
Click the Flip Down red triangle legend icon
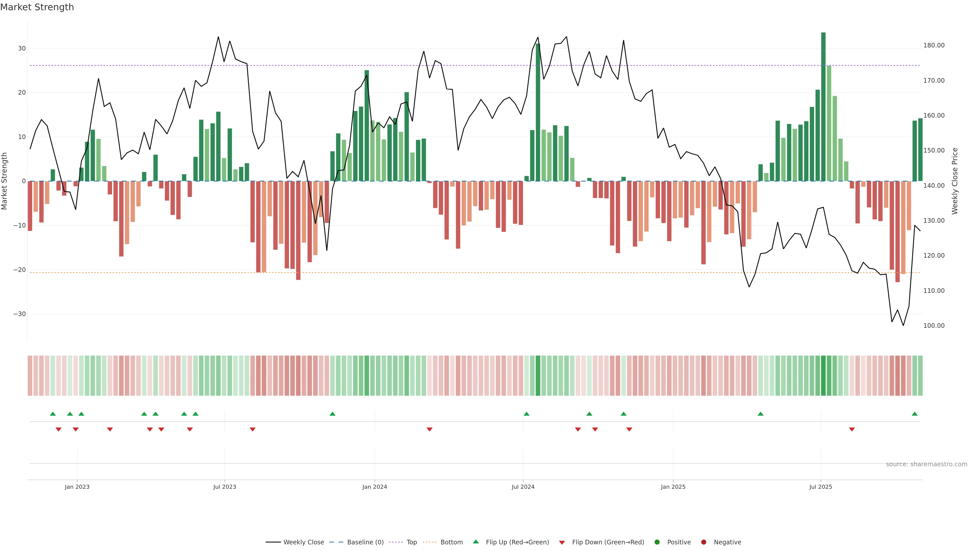coord(562,543)
